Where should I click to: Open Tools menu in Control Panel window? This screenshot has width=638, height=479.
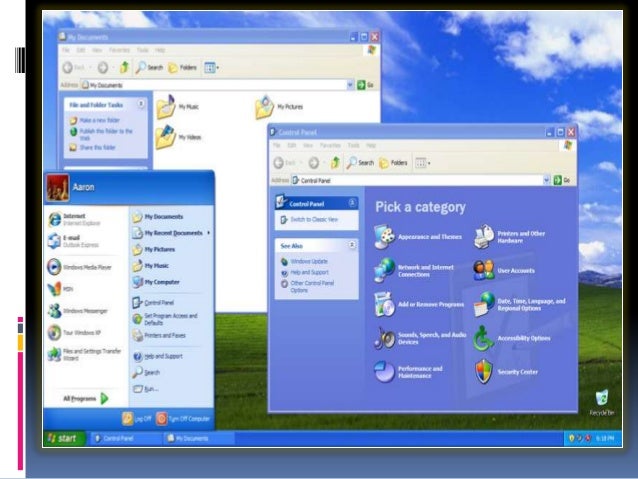(353, 145)
